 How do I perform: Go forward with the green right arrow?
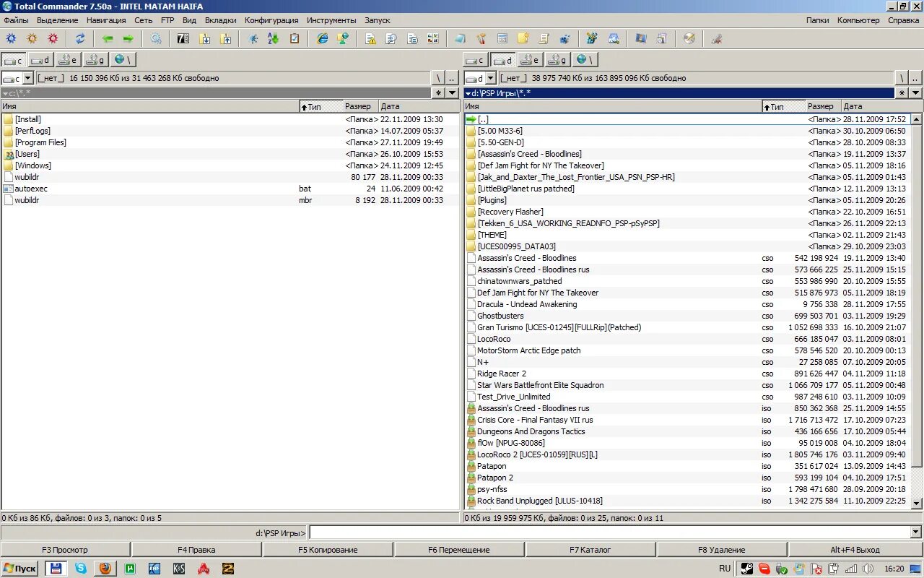point(128,38)
